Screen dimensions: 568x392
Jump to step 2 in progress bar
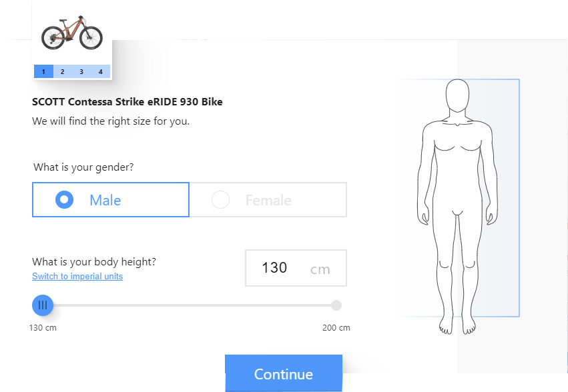[63, 72]
